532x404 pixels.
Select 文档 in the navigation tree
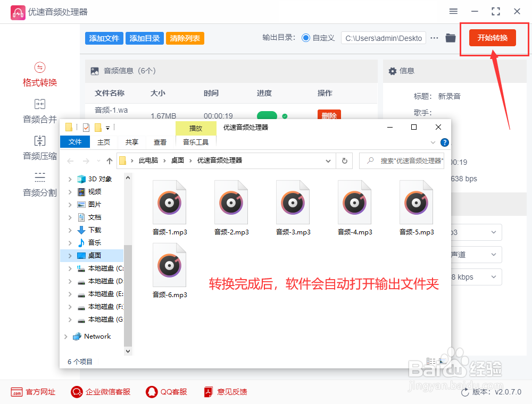click(95, 217)
